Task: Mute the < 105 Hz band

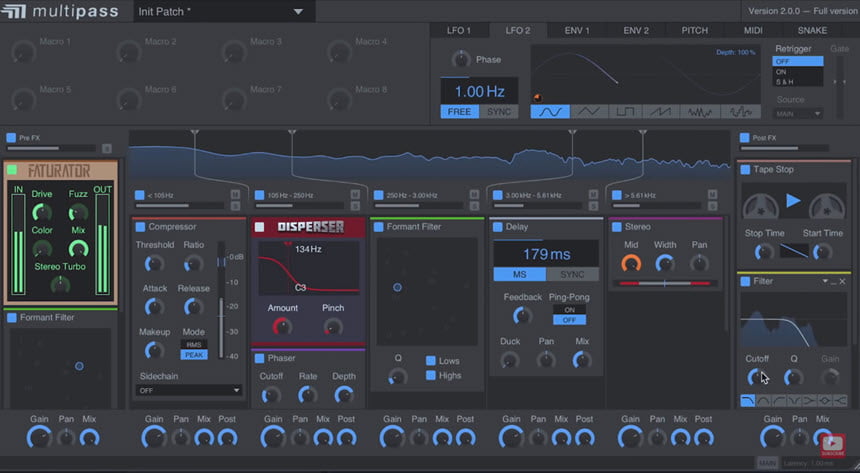Action: tap(235, 194)
